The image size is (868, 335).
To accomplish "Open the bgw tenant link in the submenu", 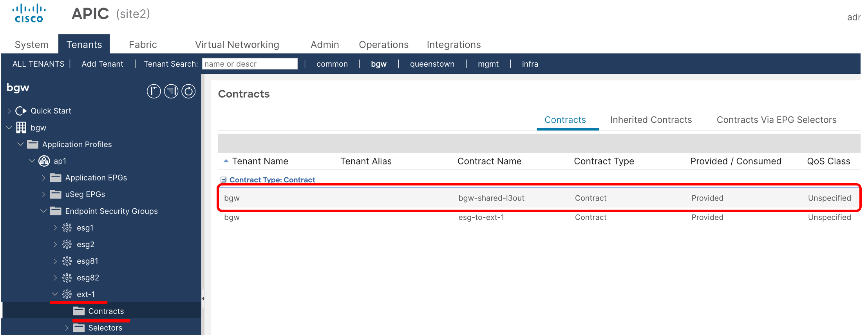I will 379,64.
